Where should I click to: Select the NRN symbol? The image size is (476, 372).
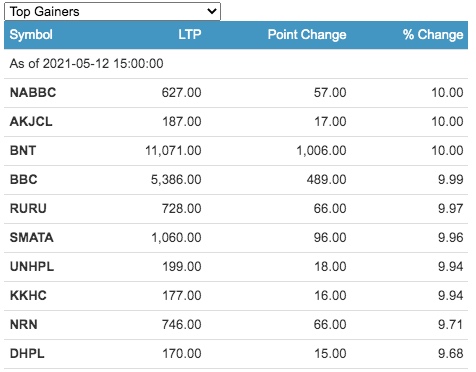click(x=24, y=325)
